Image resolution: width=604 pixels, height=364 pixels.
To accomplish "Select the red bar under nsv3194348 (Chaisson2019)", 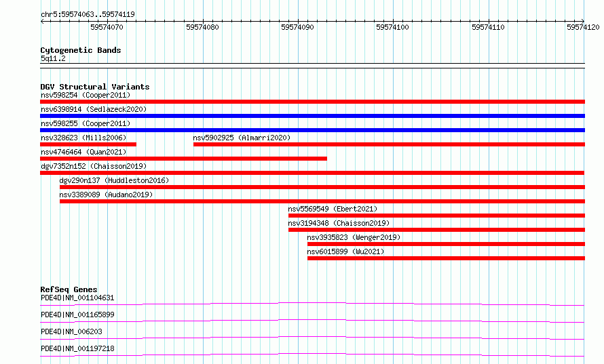I will pyautogui.click(x=436, y=230).
